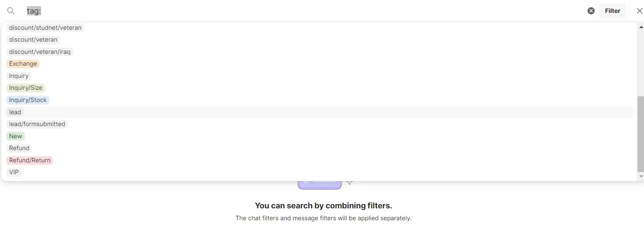The height and width of the screenshot is (231, 644).
Task: Choose the VIP tag
Action: point(14,172)
